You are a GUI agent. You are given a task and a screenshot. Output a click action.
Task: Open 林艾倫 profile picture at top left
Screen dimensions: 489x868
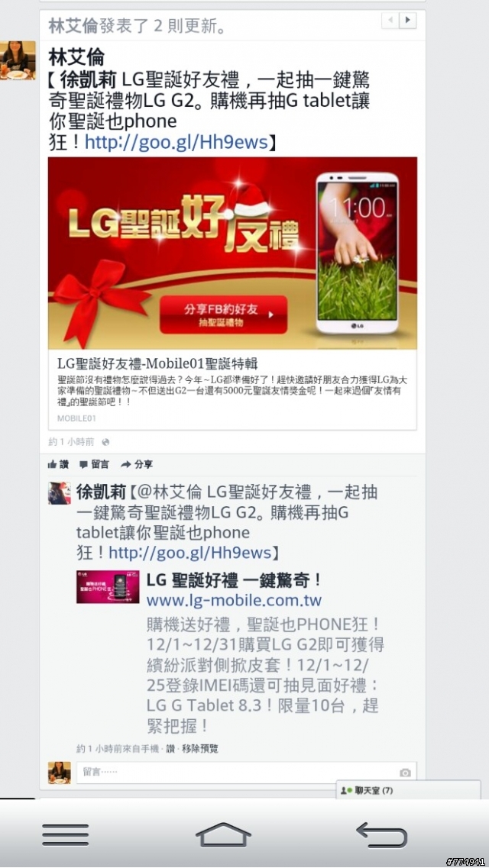click(x=18, y=60)
